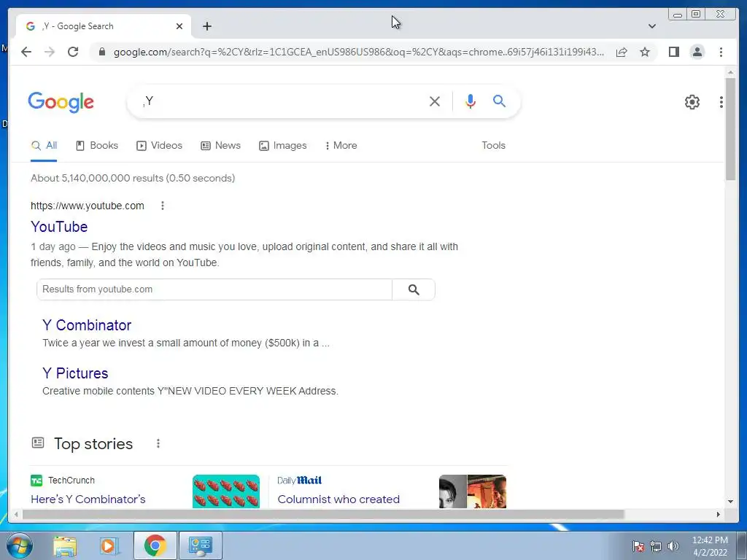Switch to the News tab
The height and width of the screenshot is (560, 747).
tap(220, 146)
